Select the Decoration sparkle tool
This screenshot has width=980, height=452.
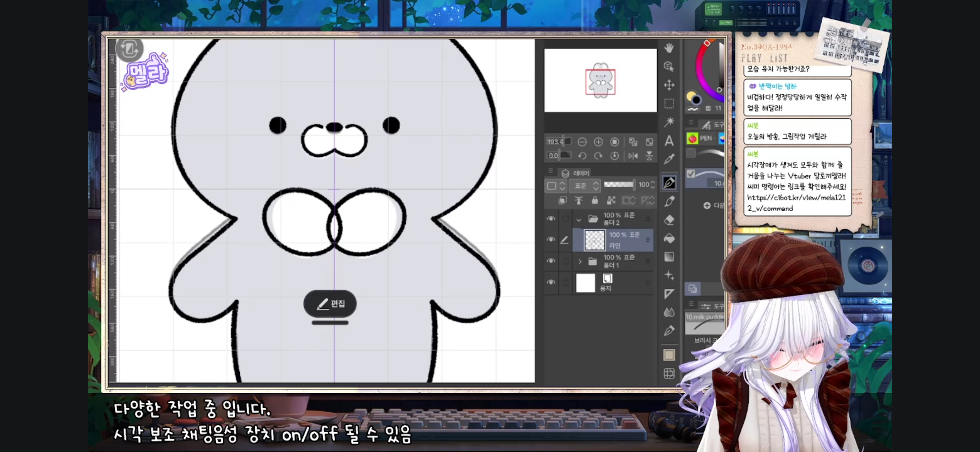click(x=669, y=275)
